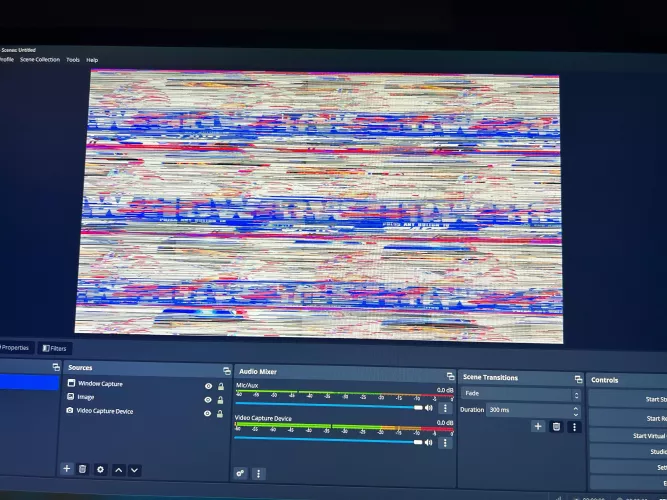The image size is (667, 500).
Task: Click the Video Capture Device label in Audio Mixer
Action: [263, 418]
